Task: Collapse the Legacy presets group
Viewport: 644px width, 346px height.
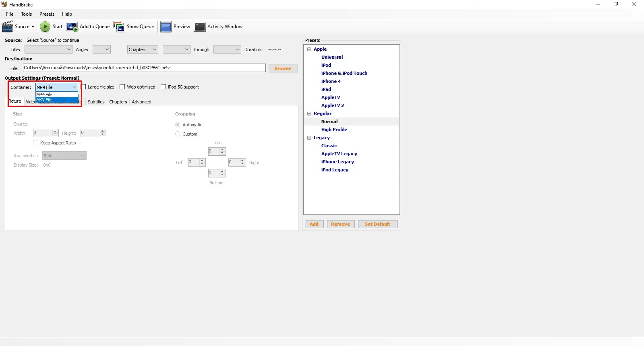Action: click(x=309, y=138)
